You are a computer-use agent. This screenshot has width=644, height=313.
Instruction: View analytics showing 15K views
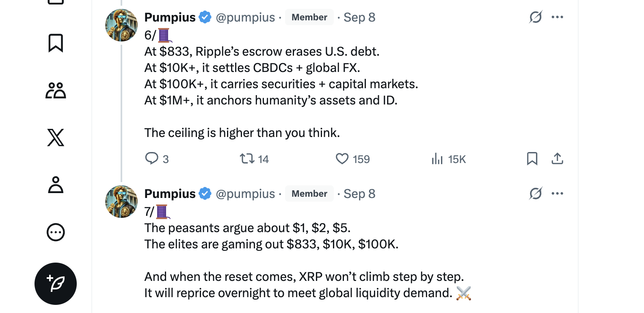pyautogui.click(x=437, y=159)
